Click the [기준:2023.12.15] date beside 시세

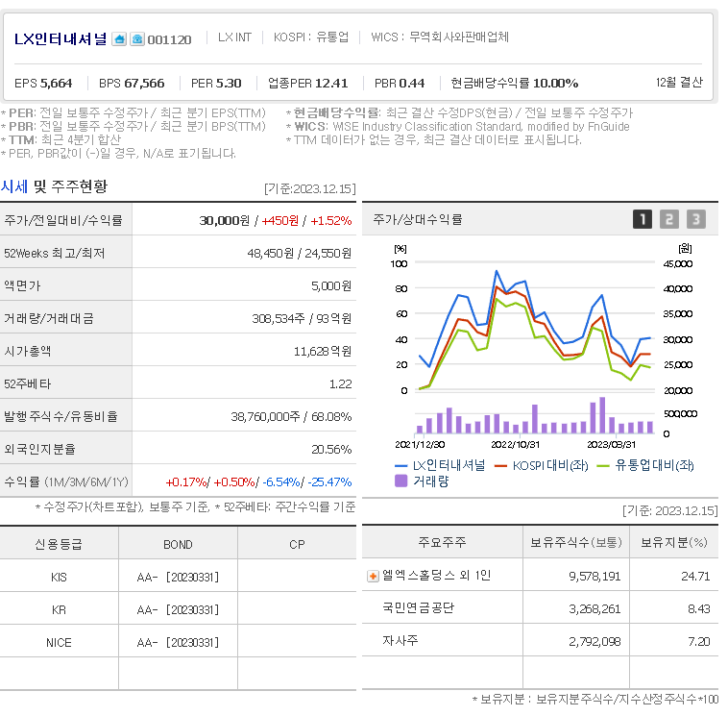tap(310, 188)
